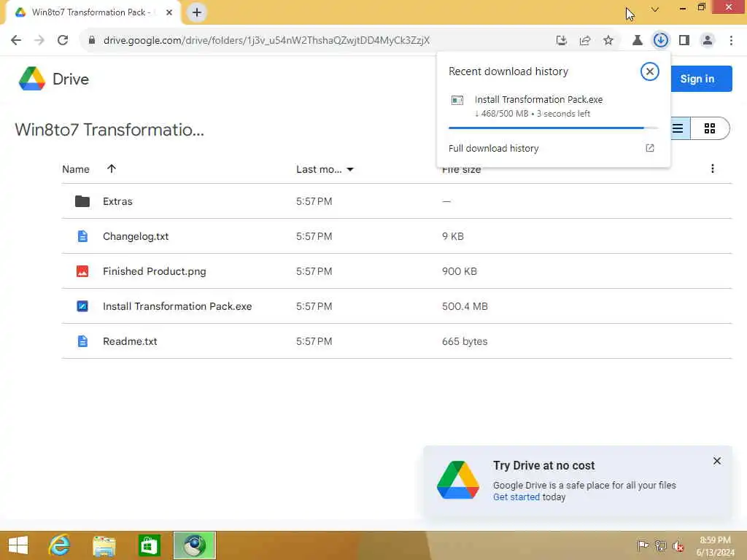Switch to list layout view
This screenshot has height=560, width=747.
(678, 128)
